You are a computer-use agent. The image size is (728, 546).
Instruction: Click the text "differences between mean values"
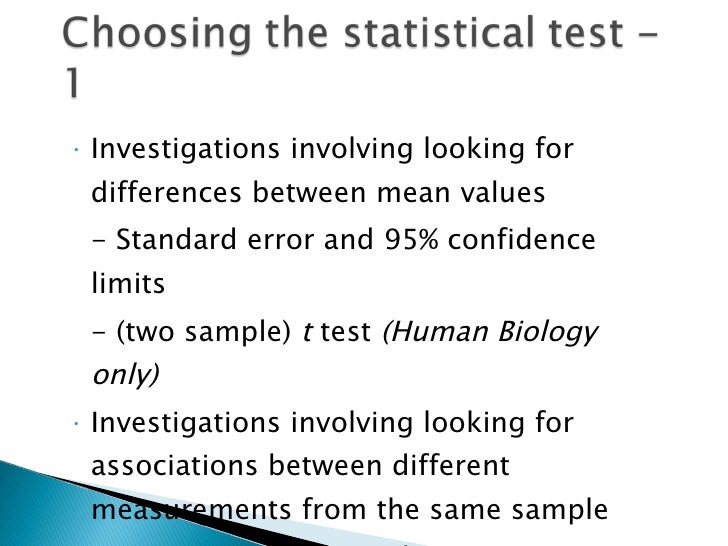point(318,192)
